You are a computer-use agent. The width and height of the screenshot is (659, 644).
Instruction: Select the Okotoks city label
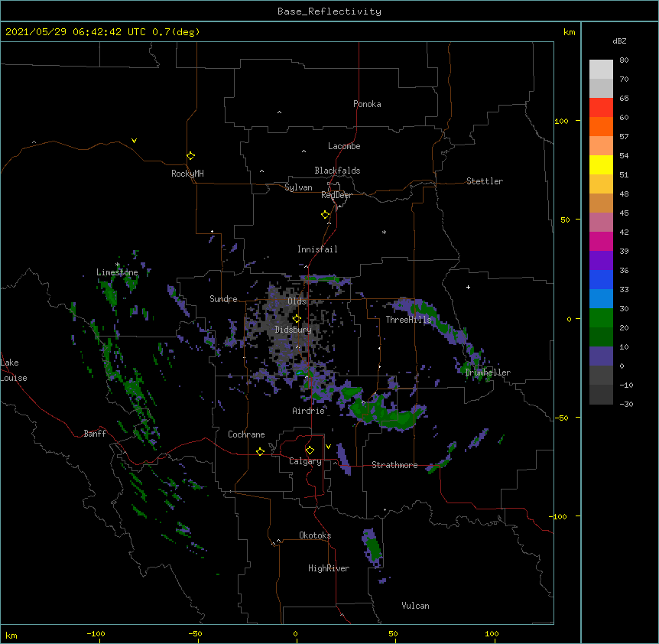tap(315, 535)
